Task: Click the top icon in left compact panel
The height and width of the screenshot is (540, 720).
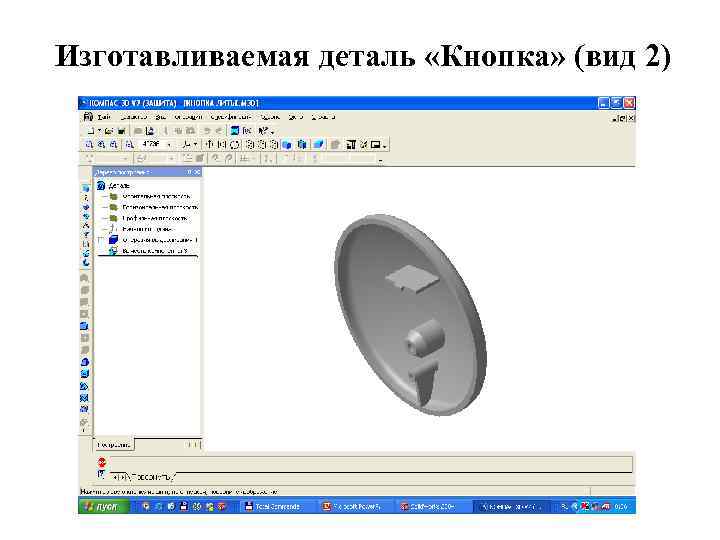Action: (85, 188)
